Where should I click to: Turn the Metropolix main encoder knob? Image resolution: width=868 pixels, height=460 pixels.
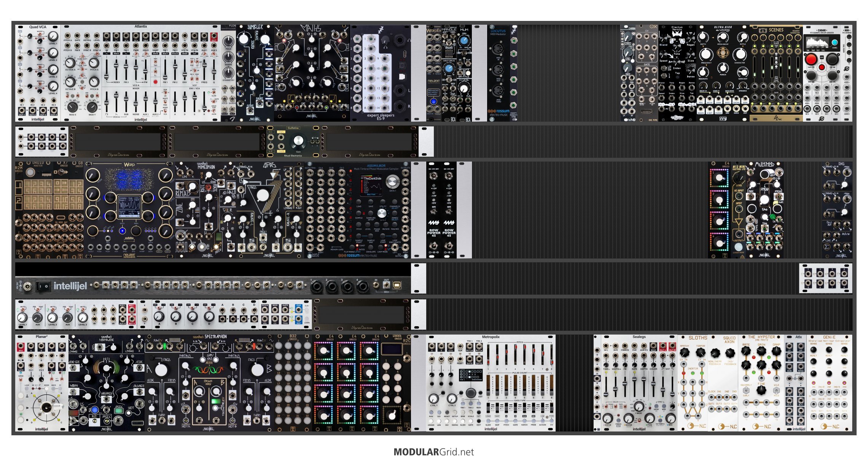click(x=471, y=393)
